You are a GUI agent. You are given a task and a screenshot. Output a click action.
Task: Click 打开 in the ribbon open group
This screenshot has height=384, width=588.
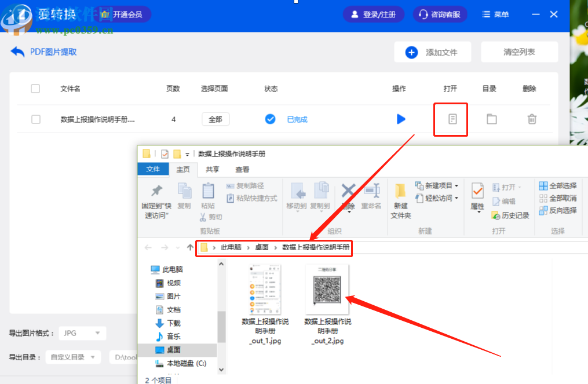pos(507,186)
